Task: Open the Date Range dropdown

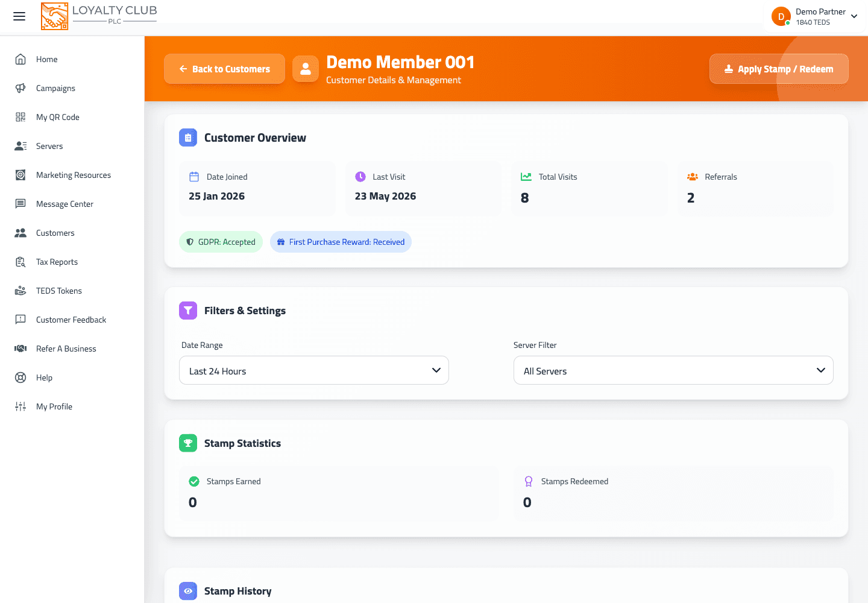Action: pos(314,370)
